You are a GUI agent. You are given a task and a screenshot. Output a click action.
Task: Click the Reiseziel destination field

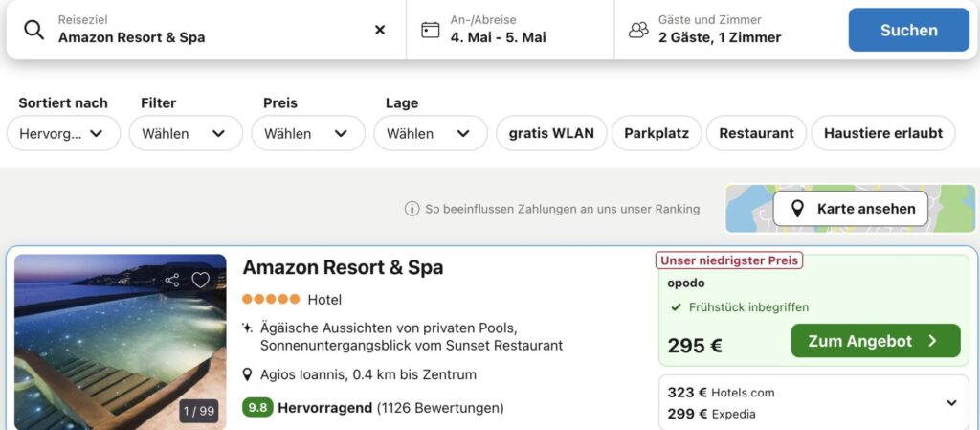coord(211,30)
